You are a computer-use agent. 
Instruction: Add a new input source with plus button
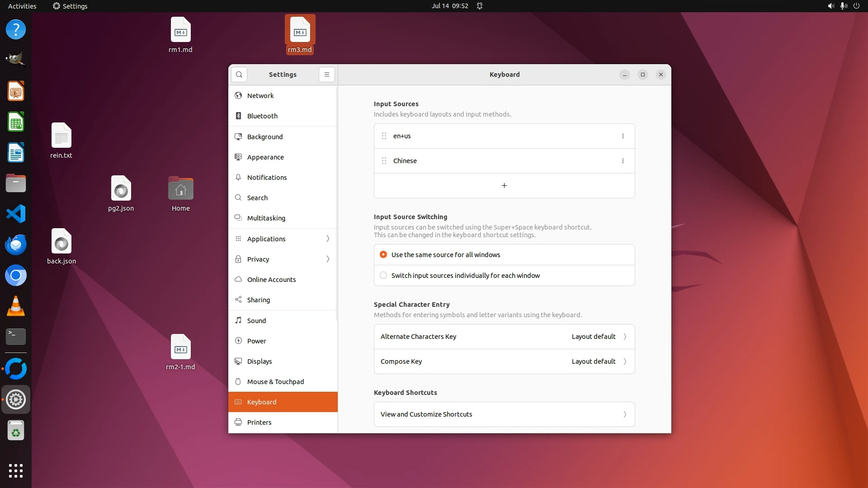tap(504, 186)
